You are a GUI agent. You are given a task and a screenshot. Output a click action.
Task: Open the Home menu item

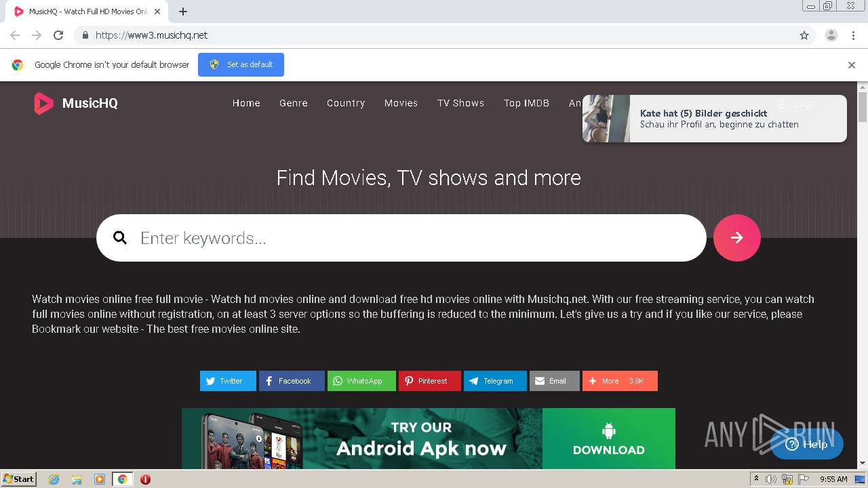246,103
